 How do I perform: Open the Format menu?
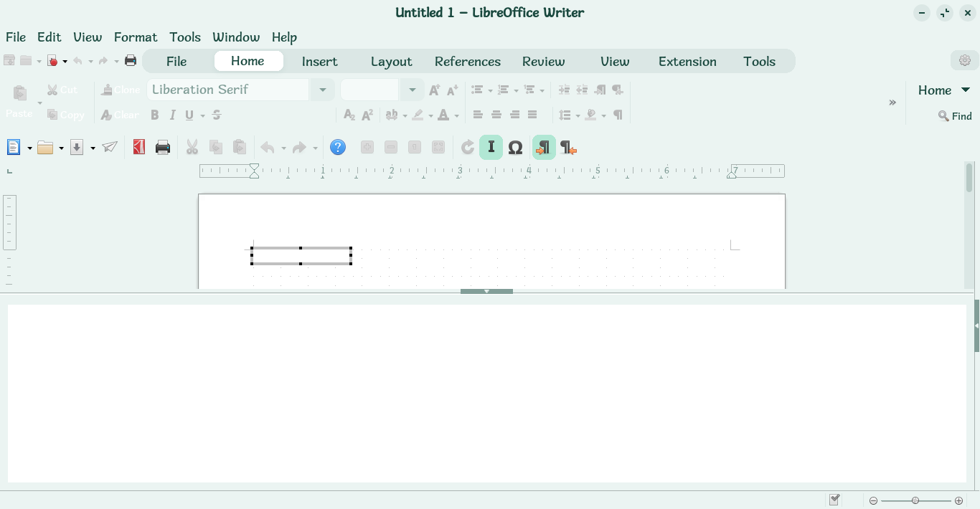click(x=135, y=37)
